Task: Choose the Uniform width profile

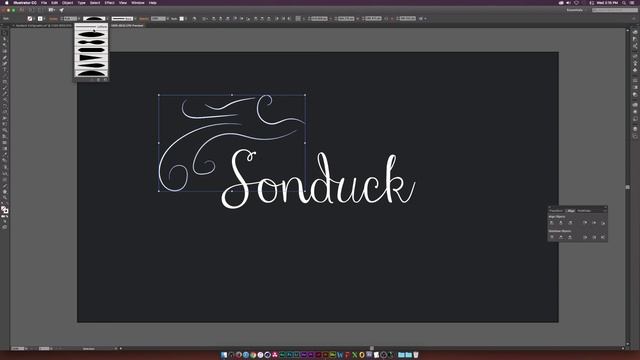Action: click(x=91, y=27)
